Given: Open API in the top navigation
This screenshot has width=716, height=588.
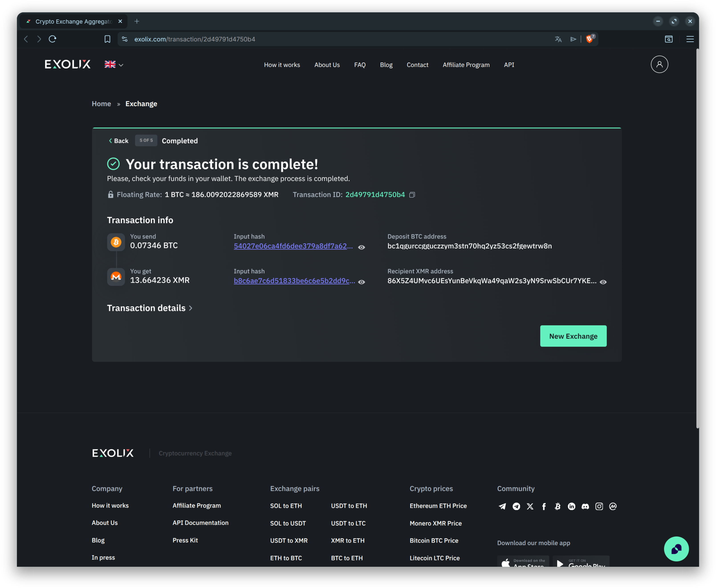Looking at the screenshot, I should (x=509, y=65).
